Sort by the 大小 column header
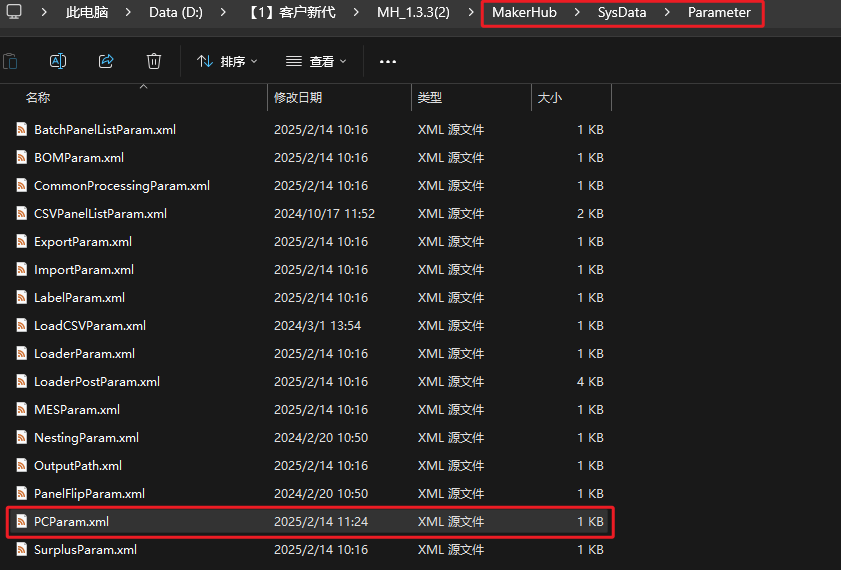Viewport: 841px width, 570px height. pyautogui.click(x=550, y=98)
